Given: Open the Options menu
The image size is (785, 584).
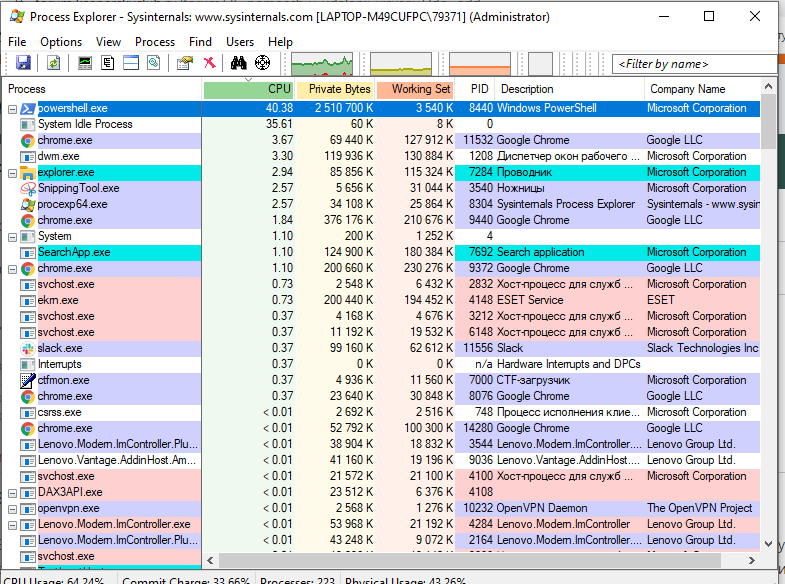Looking at the screenshot, I should pos(61,42).
